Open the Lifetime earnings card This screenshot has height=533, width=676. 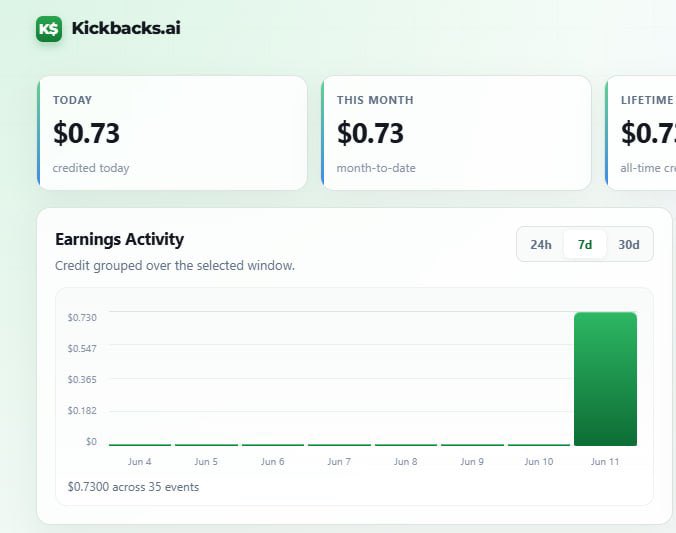(x=641, y=133)
